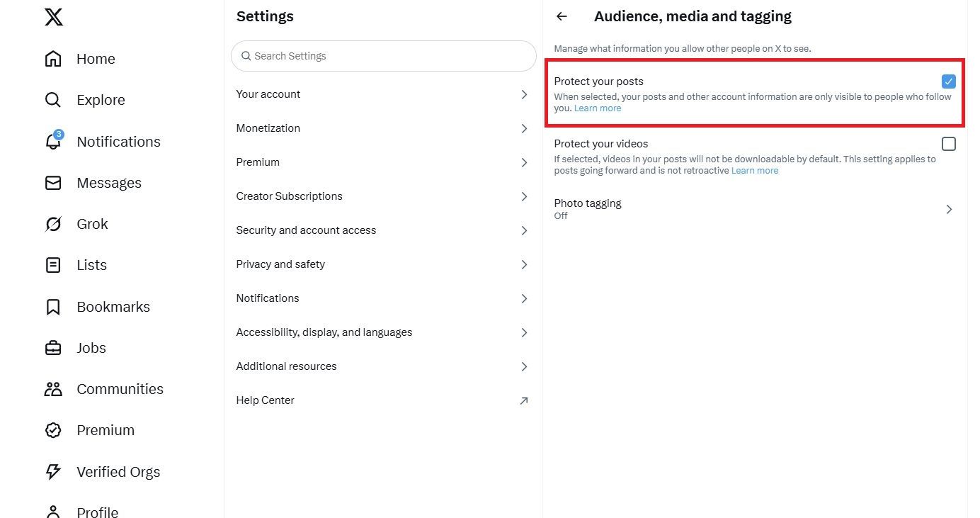
Task: Open Additional resources settings
Action: coord(384,366)
